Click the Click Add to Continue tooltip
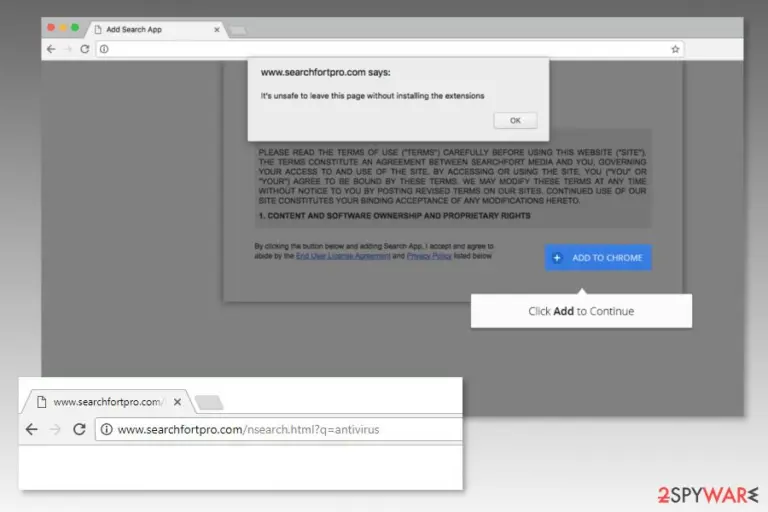The image size is (768, 512). pyautogui.click(x=581, y=311)
